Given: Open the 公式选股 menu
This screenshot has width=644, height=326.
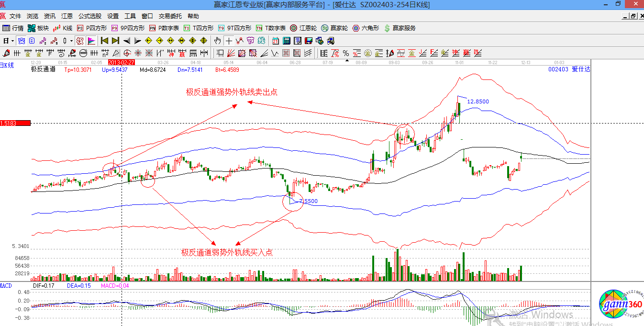Looking at the screenshot, I should point(90,16).
